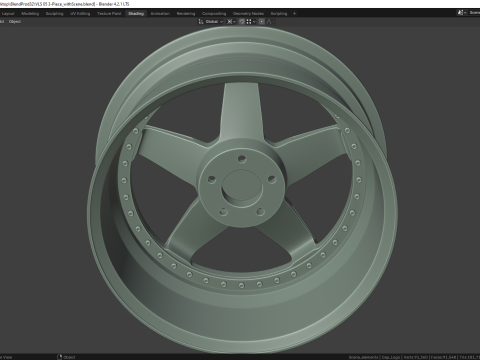Click the Scene name field
Viewport: 480px width, 360px height.
tap(474, 13)
